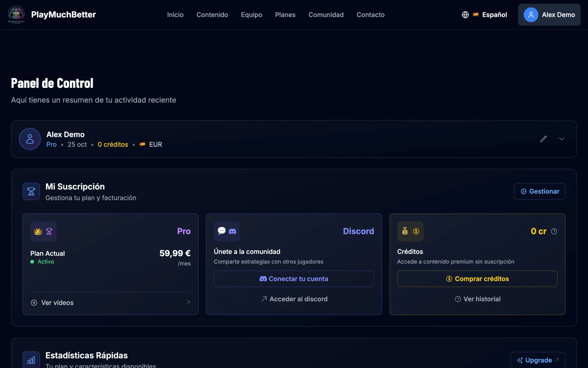Click the crown Pro plan icon tile
Image resolution: width=588 pixels, height=368 pixels.
43,231
